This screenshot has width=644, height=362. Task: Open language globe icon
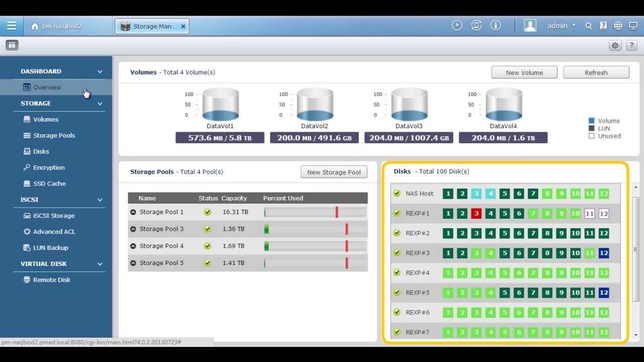pyautogui.click(x=618, y=26)
